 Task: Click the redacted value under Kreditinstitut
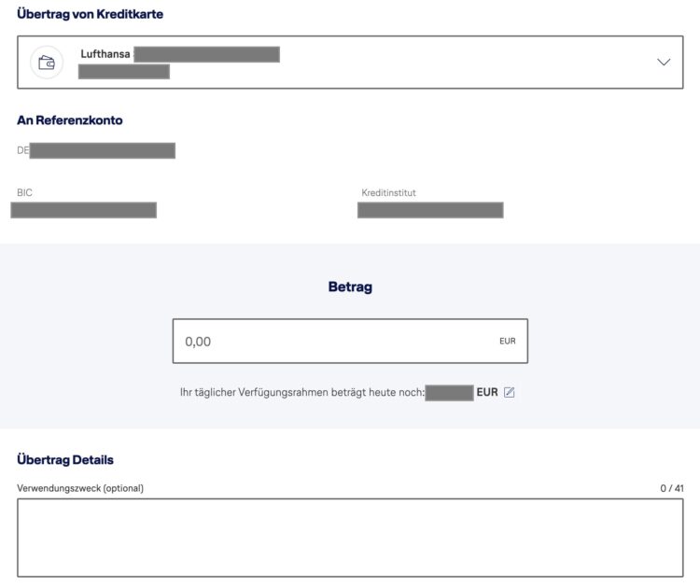pyautogui.click(x=430, y=210)
